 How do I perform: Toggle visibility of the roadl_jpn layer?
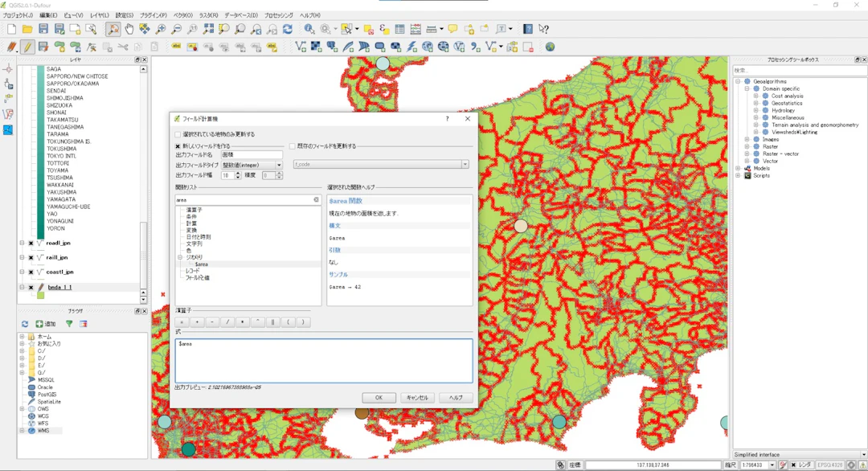click(x=31, y=243)
